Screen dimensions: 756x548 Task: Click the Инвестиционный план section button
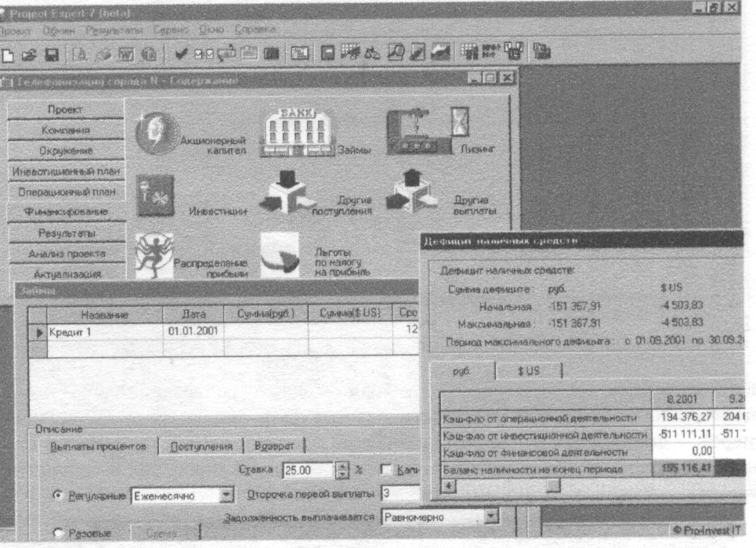(66, 171)
